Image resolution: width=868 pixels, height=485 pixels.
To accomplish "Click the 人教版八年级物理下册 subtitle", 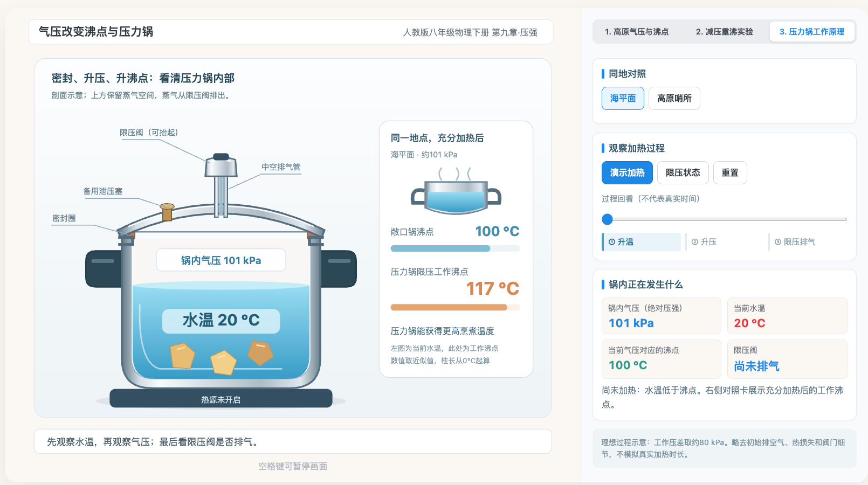I will pos(470,32).
